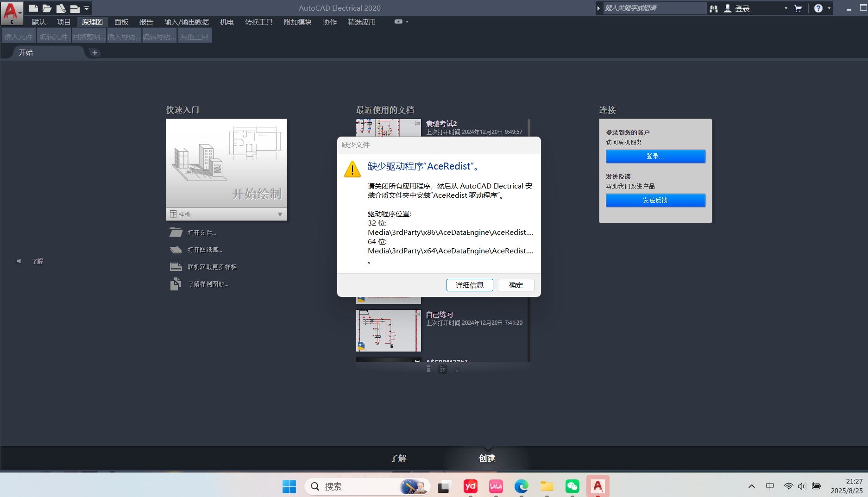Expand the account sign-in dropdown arrow
Image resolution: width=868 pixels, height=497 pixels.
coord(786,8)
